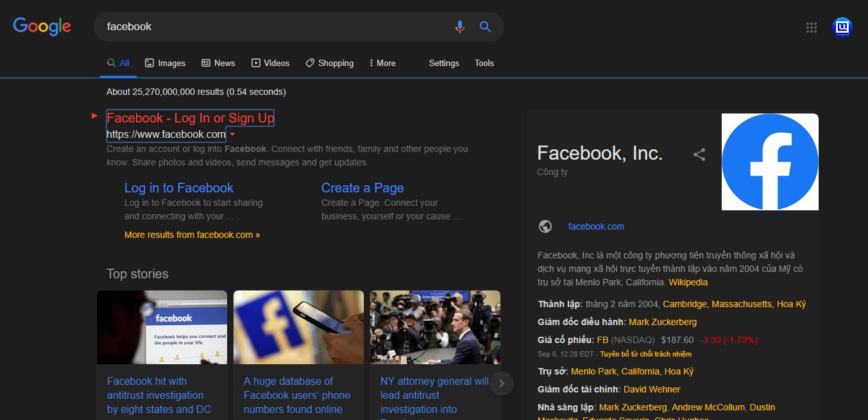Click facebook homepage screen story thumbnail
Screen dimensions: 868x420
pos(162,327)
